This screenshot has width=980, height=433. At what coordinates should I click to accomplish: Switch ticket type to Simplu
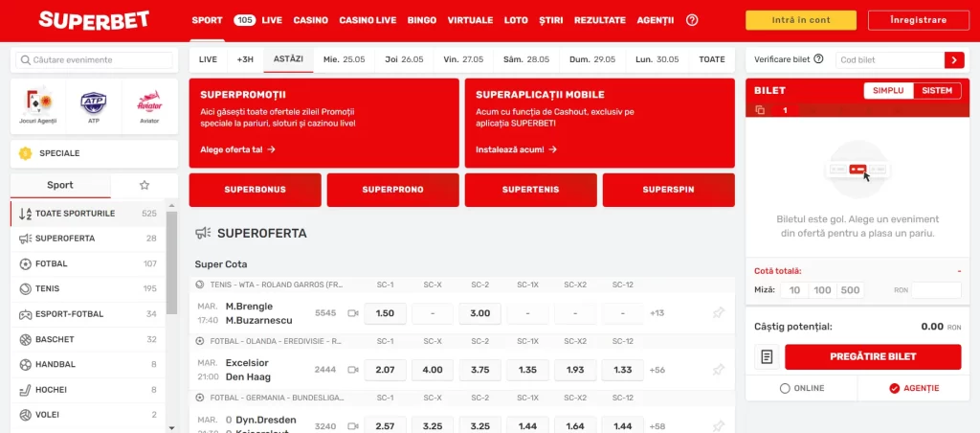pyautogui.click(x=888, y=91)
